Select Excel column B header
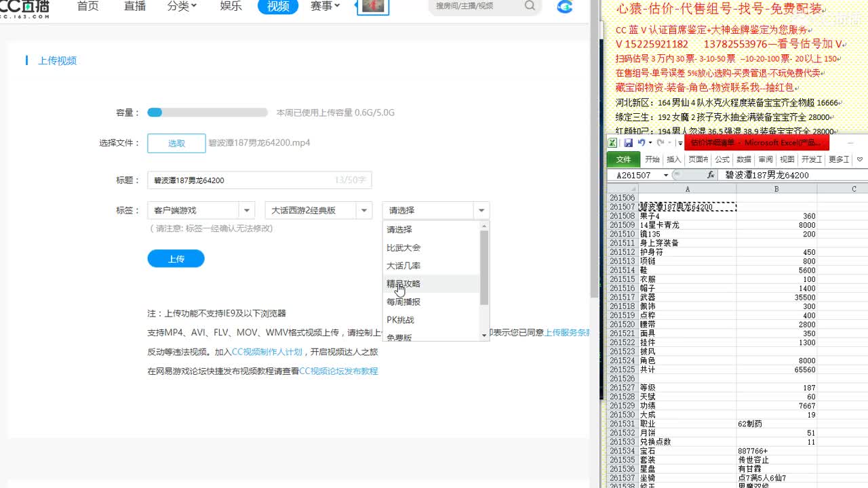 click(x=776, y=189)
